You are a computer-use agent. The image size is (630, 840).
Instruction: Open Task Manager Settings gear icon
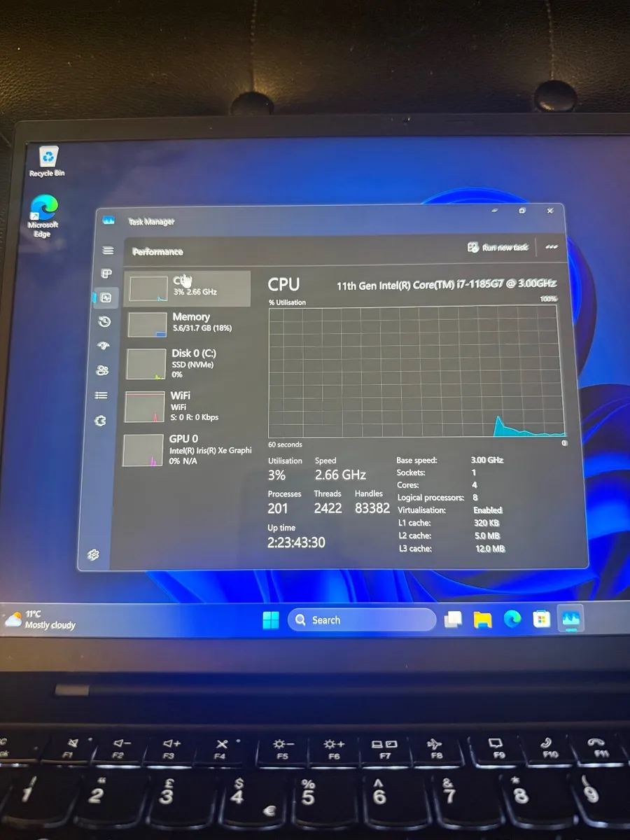tap(93, 555)
